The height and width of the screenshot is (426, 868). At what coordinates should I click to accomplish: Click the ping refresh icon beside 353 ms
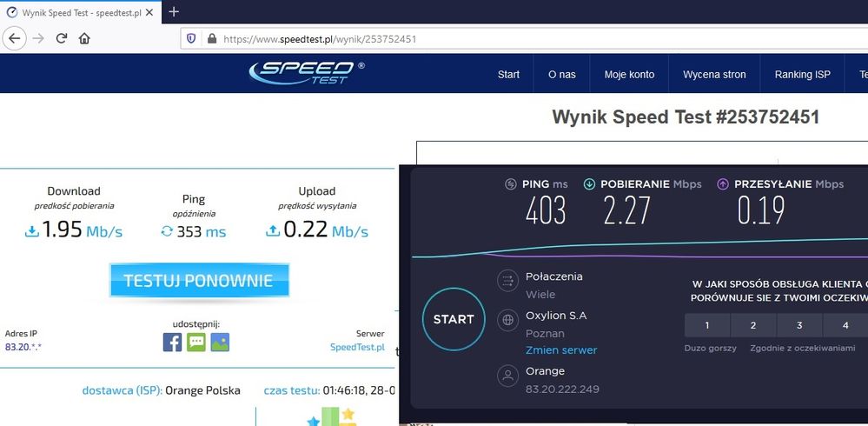click(167, 231)
